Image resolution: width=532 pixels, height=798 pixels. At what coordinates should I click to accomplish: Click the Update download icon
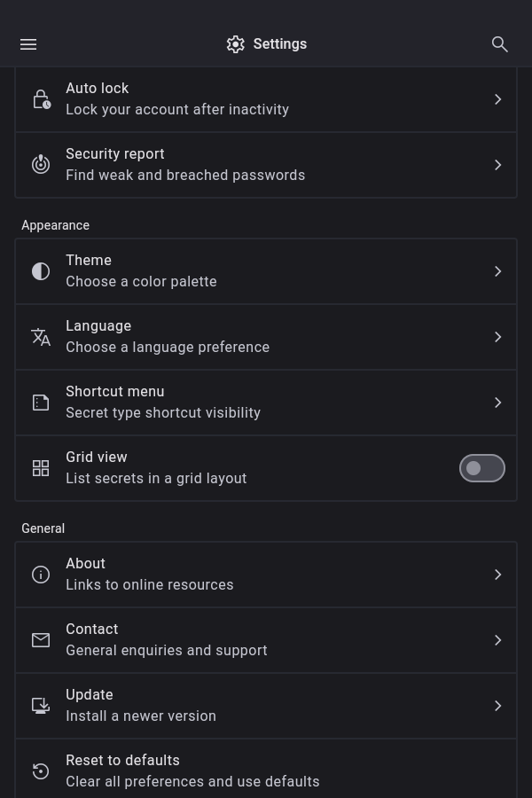pos(41,706)
